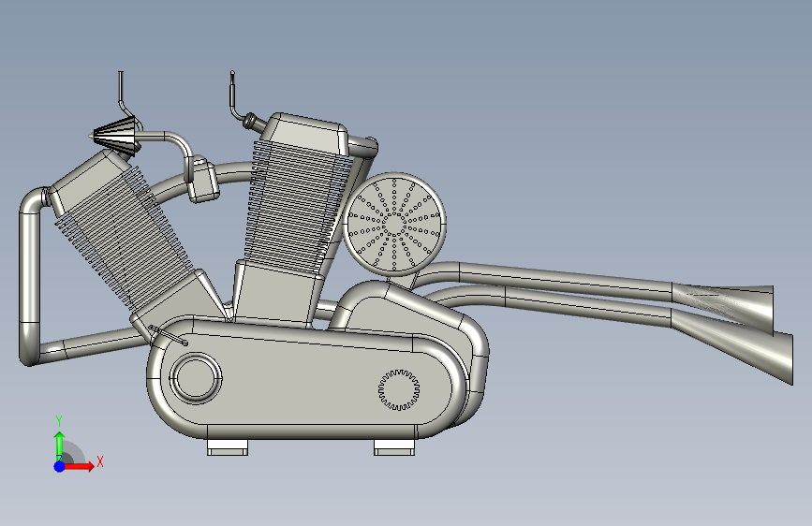Click the blue Z axis ball of the triad
This screenshot has height=526, width=812.
pos(60,466)
